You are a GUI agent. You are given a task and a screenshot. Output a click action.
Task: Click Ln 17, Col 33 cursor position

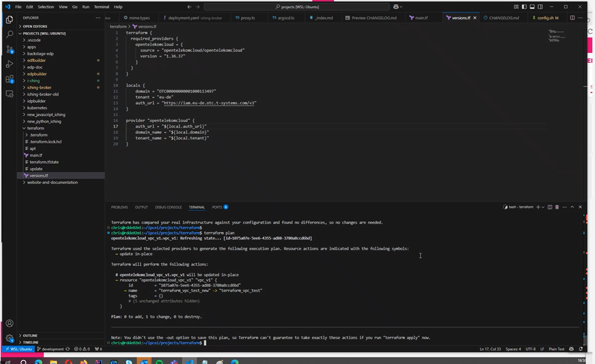coord(490,349)
